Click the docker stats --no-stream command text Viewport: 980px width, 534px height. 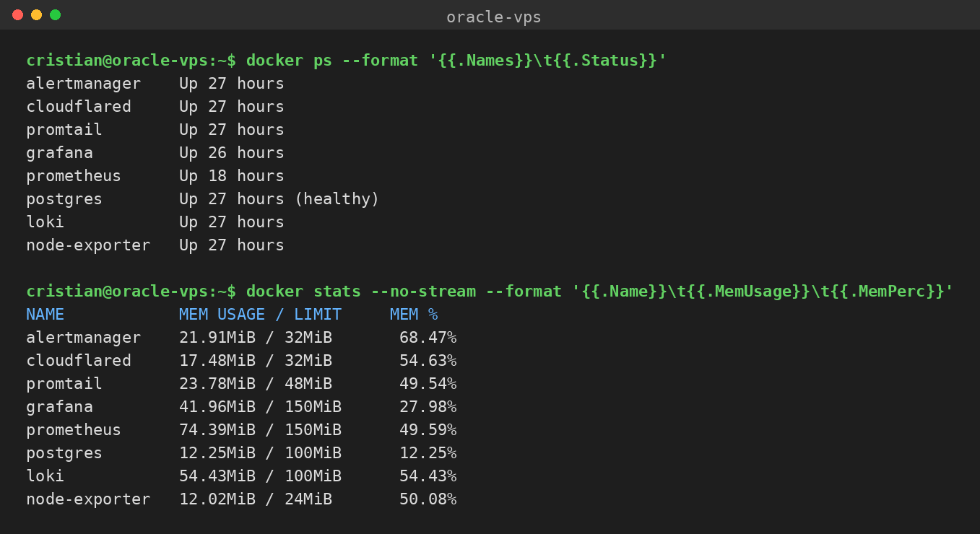tap(600, 292)
